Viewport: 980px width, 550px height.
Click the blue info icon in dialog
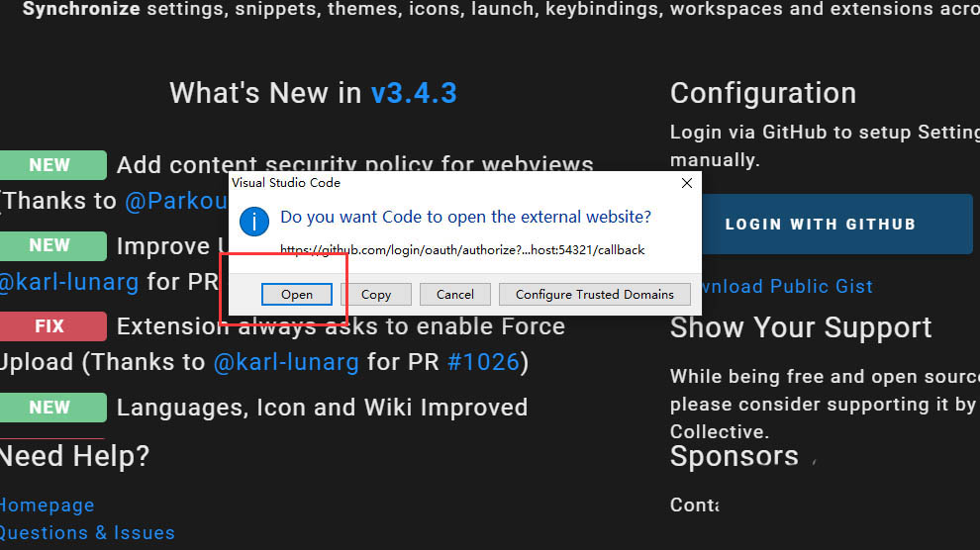tap(253, 221)
